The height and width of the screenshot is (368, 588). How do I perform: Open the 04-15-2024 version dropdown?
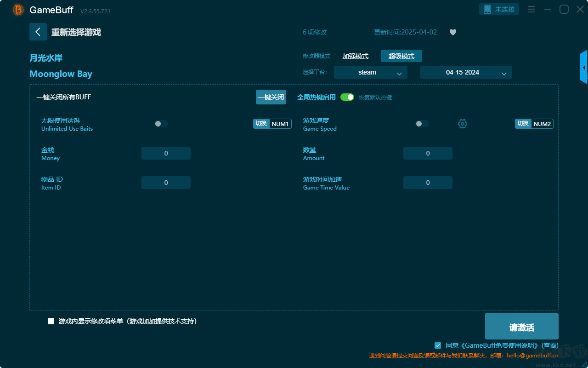tap(466, 72)
